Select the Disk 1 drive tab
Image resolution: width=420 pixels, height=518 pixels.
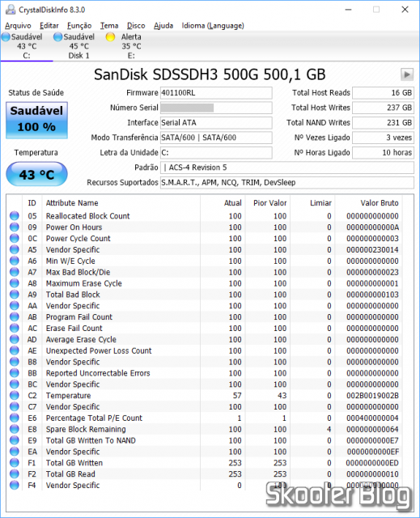pyautogui.click(x=78, y=46)
